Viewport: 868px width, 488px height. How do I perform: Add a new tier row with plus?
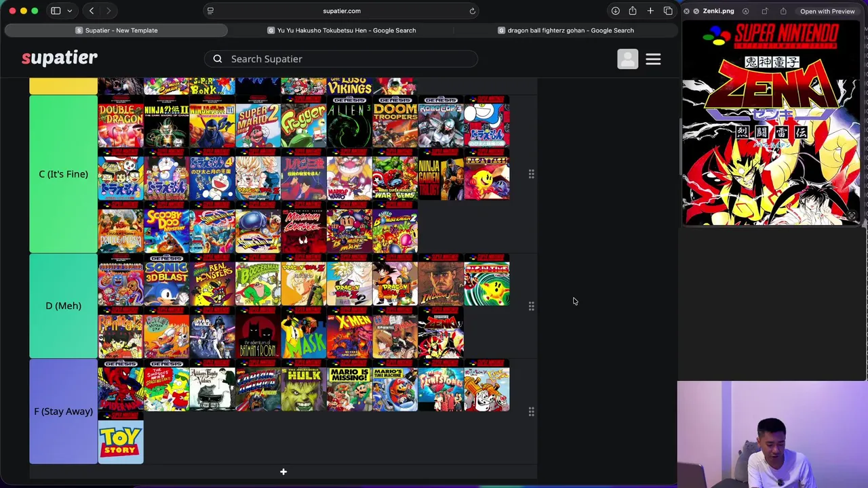click(x=283, y=472)
